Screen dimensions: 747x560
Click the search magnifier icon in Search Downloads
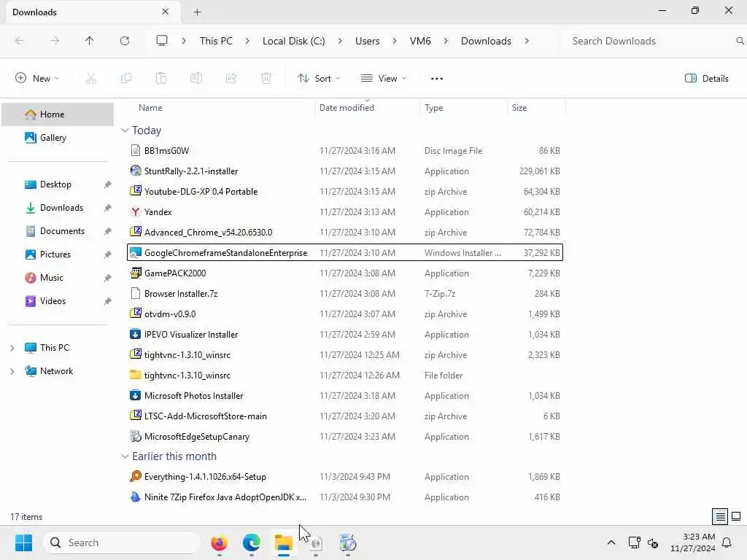point(740,41)
